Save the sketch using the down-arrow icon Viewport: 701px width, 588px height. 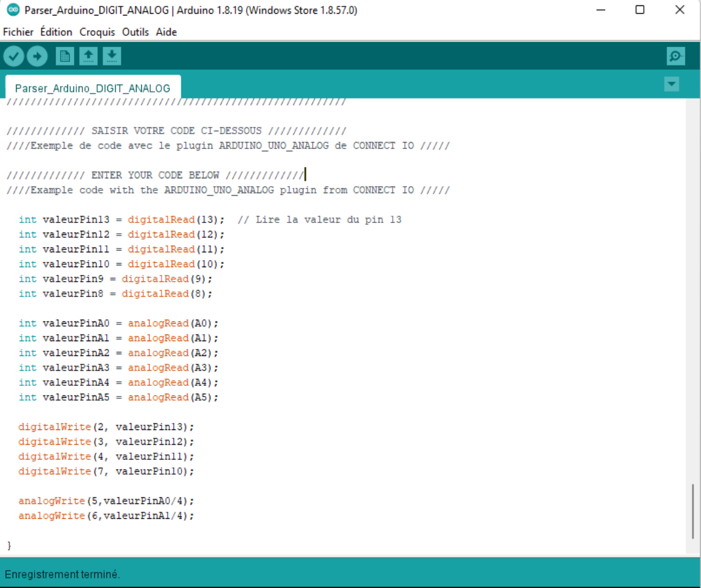tap(111, 56)
